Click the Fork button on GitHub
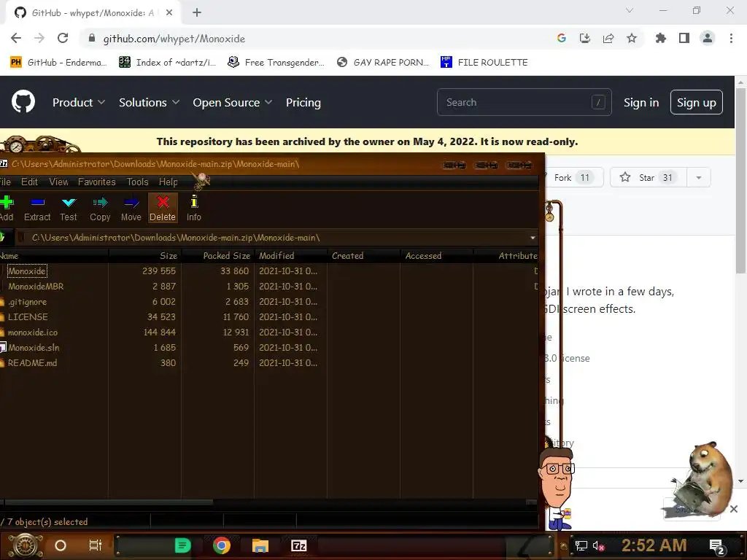747x560 pixels. [x=574, y=178]
